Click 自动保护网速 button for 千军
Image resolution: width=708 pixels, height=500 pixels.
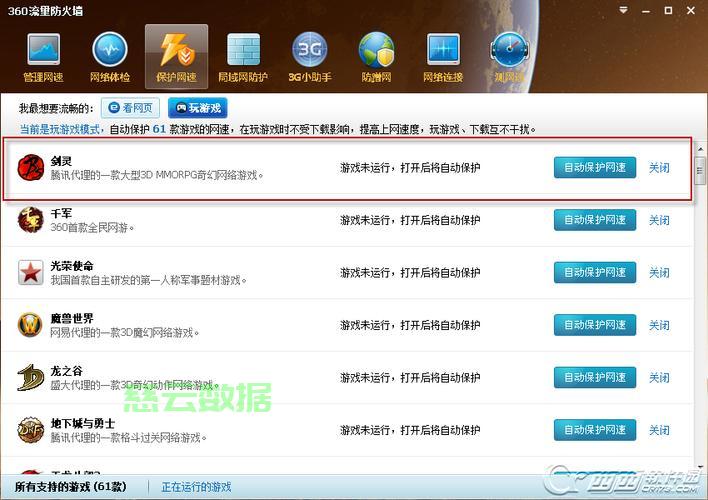click(595, 220)
